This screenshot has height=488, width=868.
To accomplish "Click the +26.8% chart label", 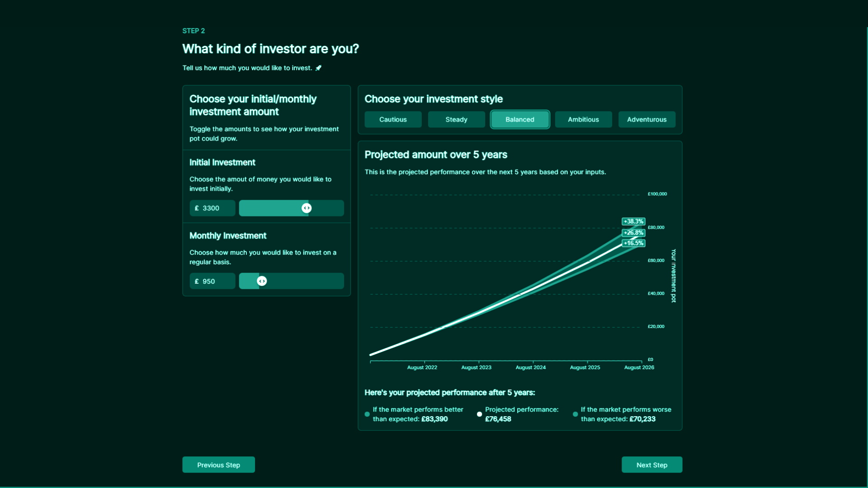I will coord(633,233).
